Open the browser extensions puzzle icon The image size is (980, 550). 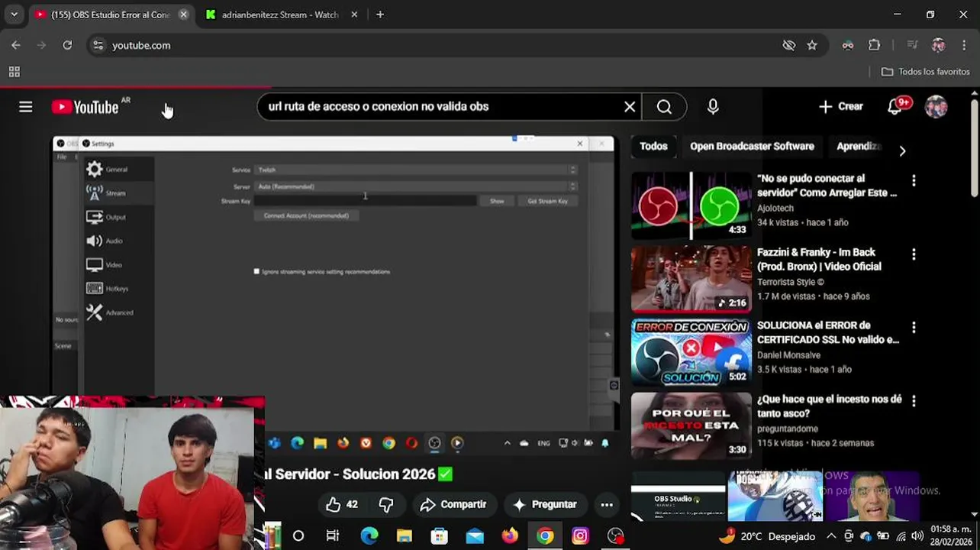(875, 45)
